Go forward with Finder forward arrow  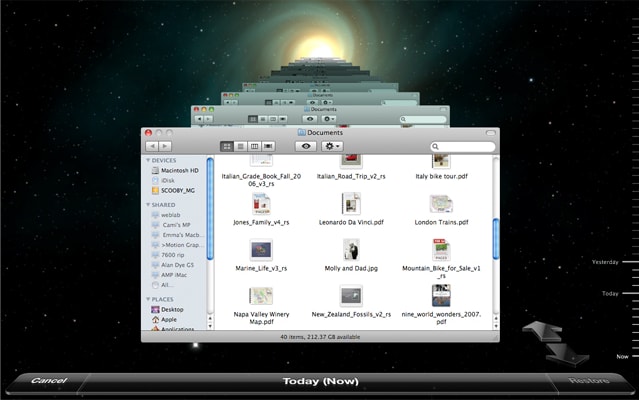165,146
